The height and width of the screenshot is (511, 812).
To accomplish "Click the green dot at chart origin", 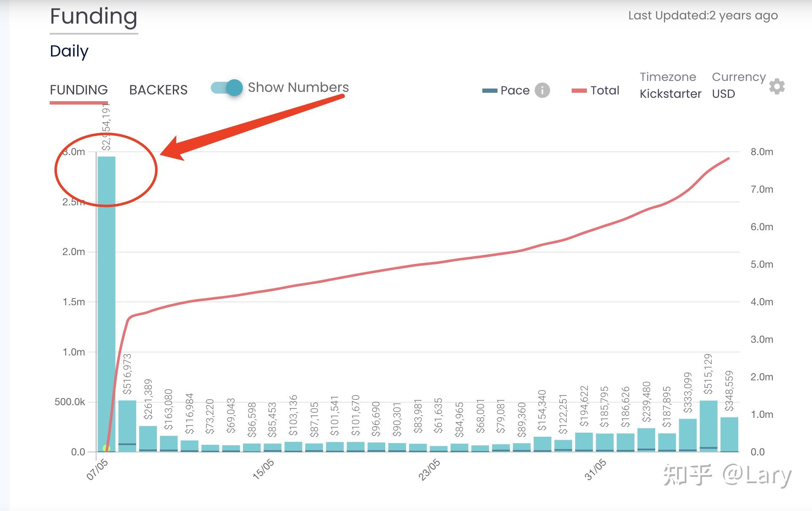I will tap(106, 448).
